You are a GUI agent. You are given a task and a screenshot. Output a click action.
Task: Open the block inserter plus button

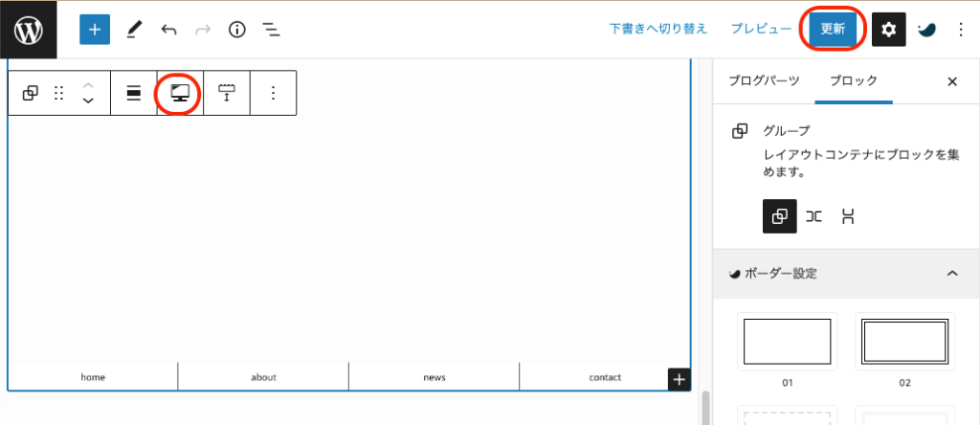click(x=95, y=30)
